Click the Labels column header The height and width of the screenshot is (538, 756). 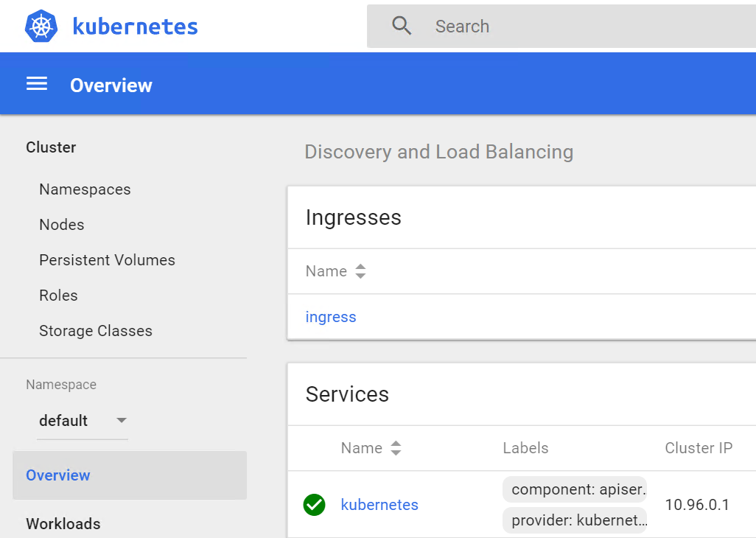pyautogui.click(x=525, y=448)
